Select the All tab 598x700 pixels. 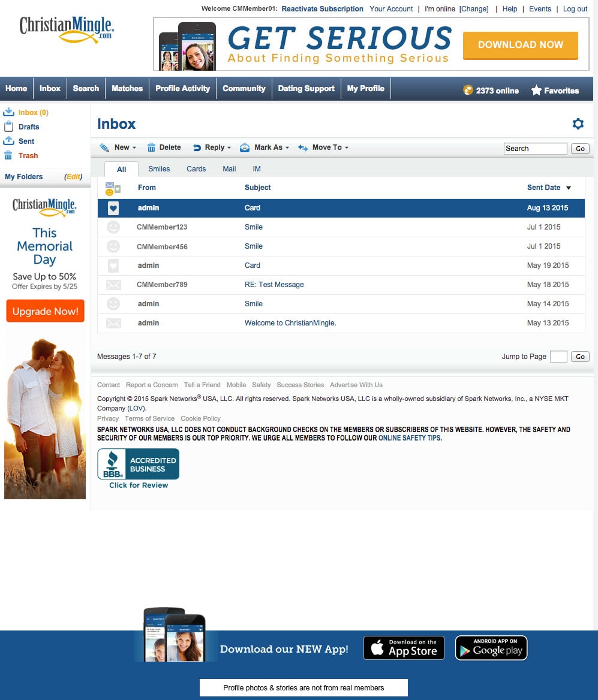point(122,169)
